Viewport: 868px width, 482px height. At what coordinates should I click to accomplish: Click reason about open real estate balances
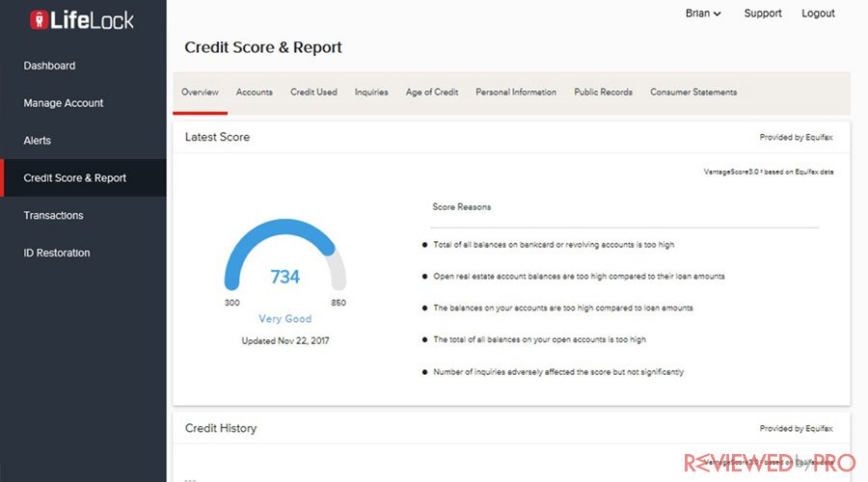579,276
